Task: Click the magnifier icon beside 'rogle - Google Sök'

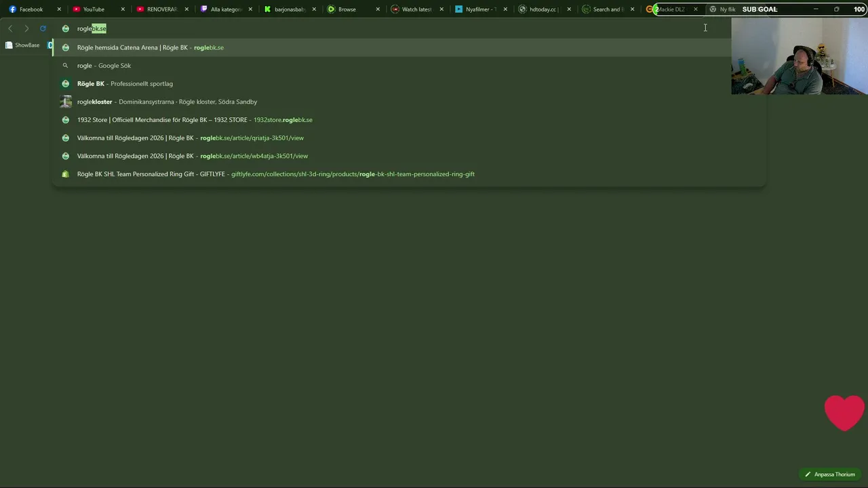Action: 65,66
